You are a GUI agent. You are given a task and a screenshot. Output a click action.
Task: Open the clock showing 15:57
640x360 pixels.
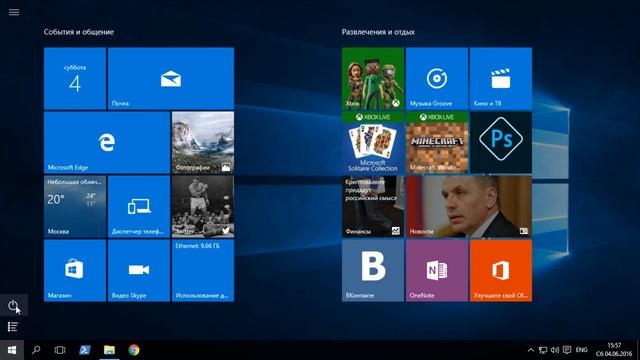click(x=614, y=350)
